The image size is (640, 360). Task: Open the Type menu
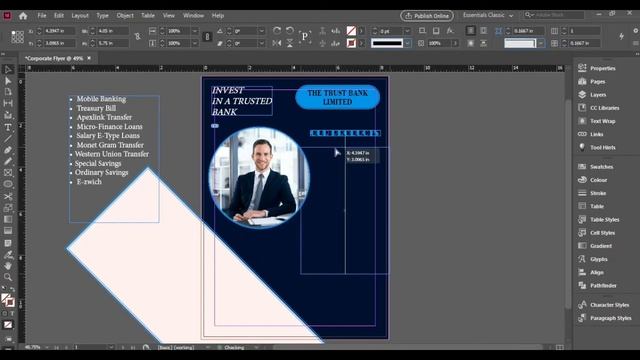tap(102, 16)
